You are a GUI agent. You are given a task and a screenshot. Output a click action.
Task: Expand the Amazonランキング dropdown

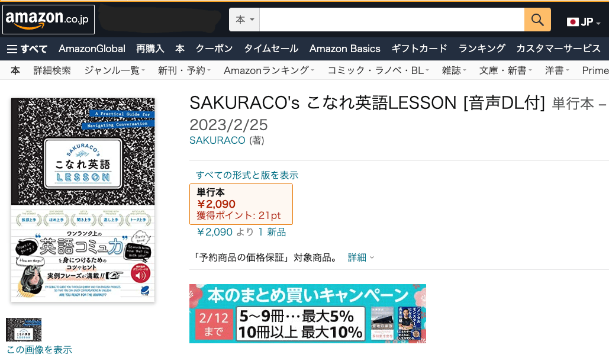[x=269, y=70]
